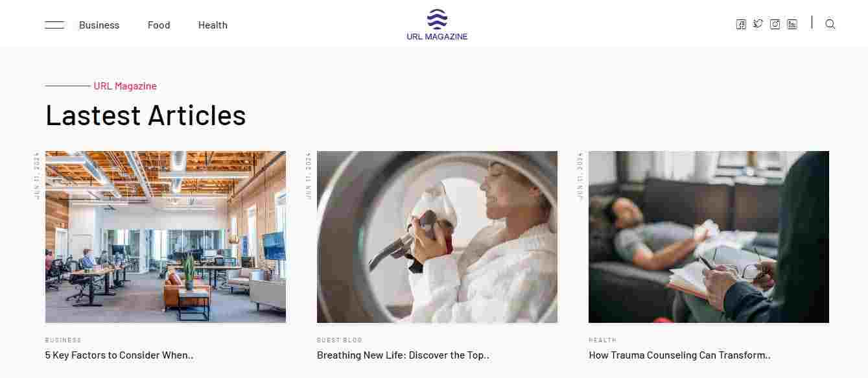Open 'Breathing New Life: Discover the Top..' article

click(403, 355)
